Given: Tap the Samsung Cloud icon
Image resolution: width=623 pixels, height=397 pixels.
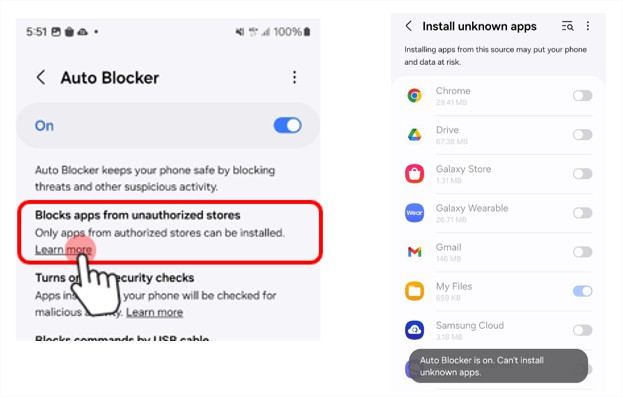Looking at the screenshot, I should [x=414, y=330].
